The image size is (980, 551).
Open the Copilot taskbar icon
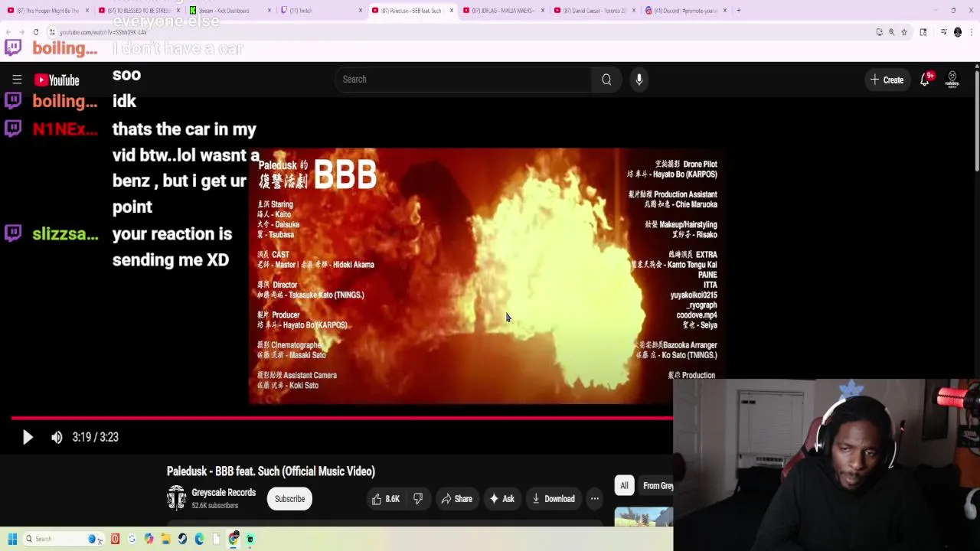149,539
